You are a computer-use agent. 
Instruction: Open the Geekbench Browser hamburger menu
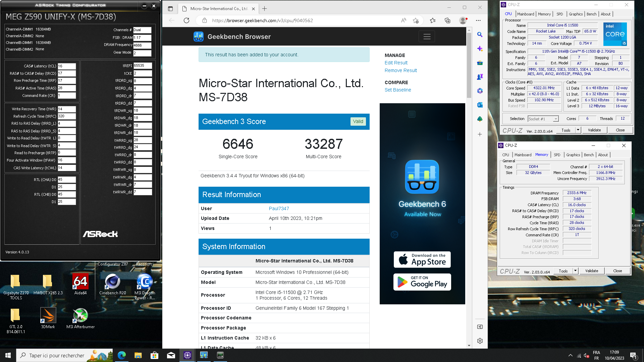pyautogui.click(x=427, y=37)
